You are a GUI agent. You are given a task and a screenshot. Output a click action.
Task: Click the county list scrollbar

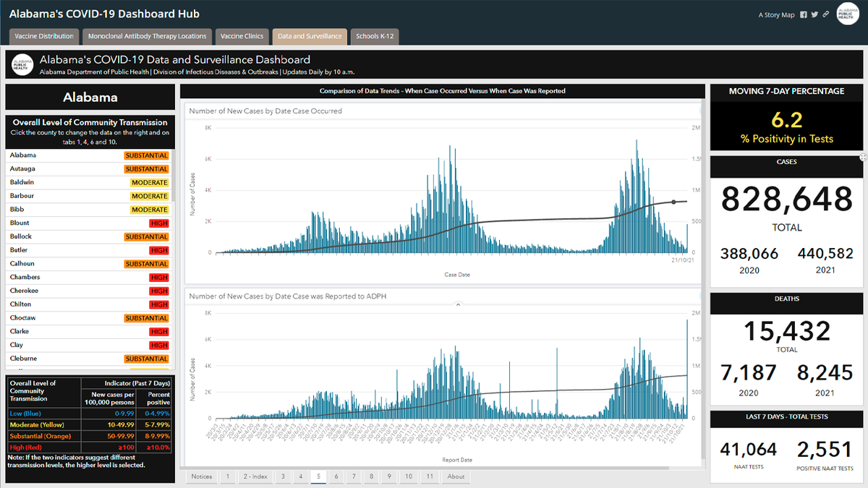tap(173, 177)
